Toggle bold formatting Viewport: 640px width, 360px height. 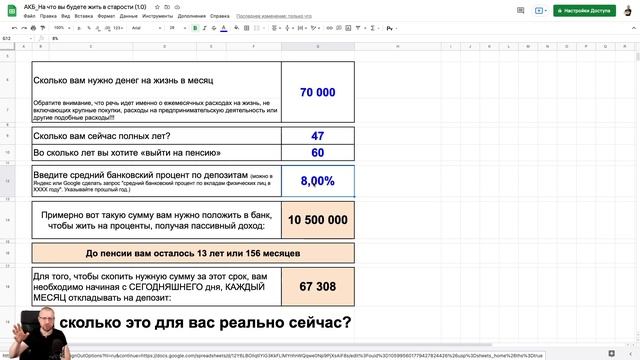(195, 28)
